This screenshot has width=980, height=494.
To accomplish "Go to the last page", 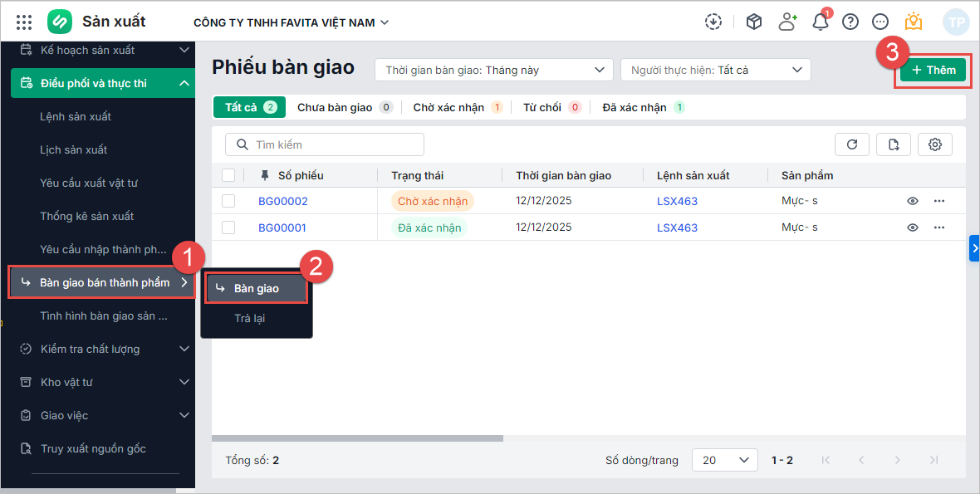I will (933, 460).
